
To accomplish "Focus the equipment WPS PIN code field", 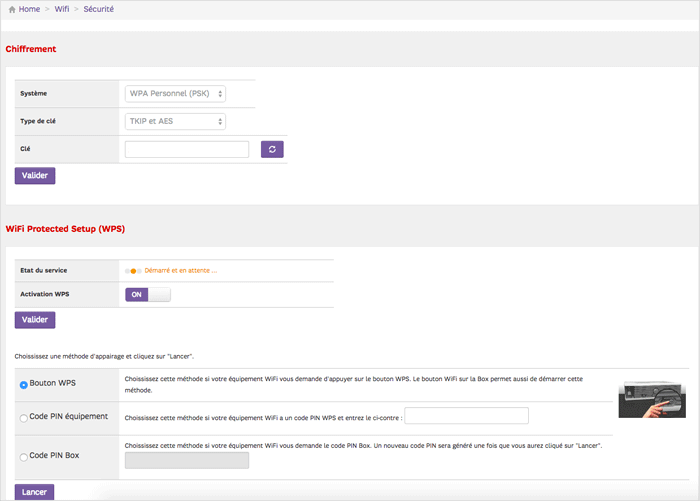I will [x=466, y=416].
